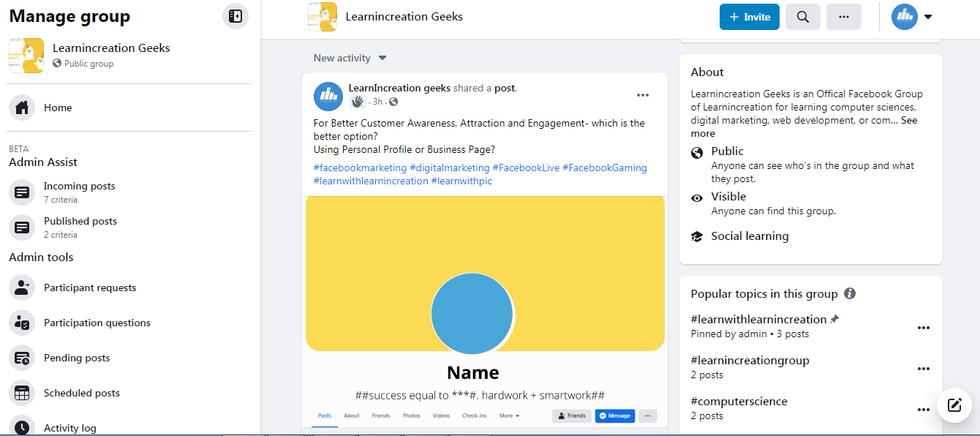
Task: Go to Home in sidebar
Action: (x=58, y=108)
